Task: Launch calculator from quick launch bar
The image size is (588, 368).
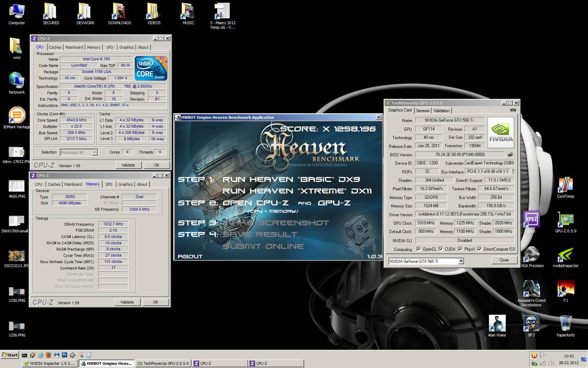Action: 89,355
